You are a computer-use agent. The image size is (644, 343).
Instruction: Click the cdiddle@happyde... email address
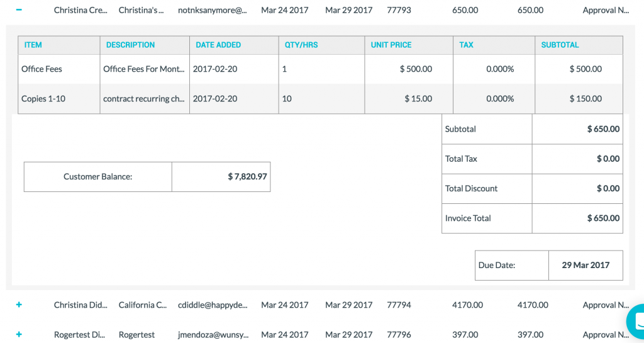pyautogui.click(x=213, y=305)
